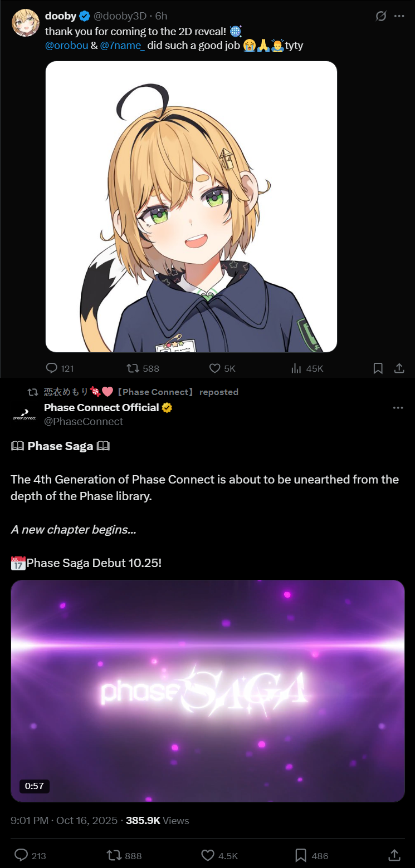This screenshot has height=868, width=415.
Task: Play the Phase Saga debut video
Action: point(208,691)
